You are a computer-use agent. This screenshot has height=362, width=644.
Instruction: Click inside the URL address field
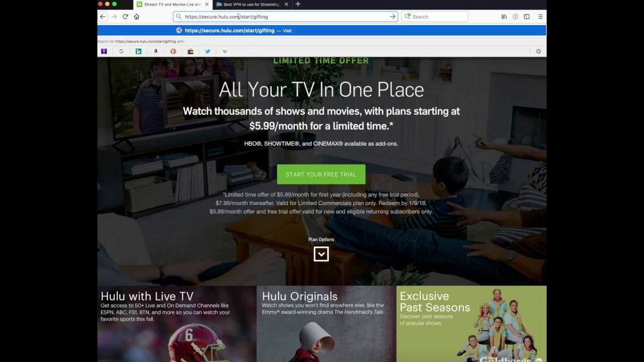point(284,17)
